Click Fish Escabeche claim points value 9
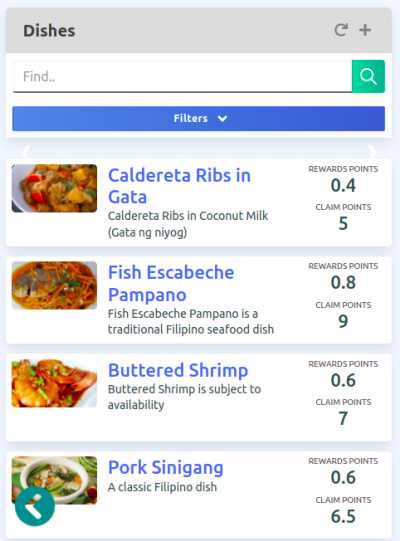This screenshot has width=400, height=541. (x=343, y=321)
